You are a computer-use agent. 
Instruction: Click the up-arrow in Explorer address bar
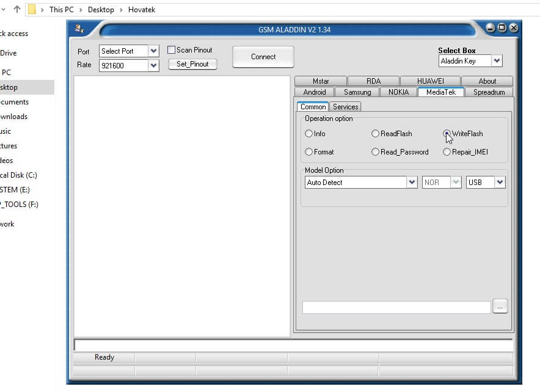click(x=17, y=9)
